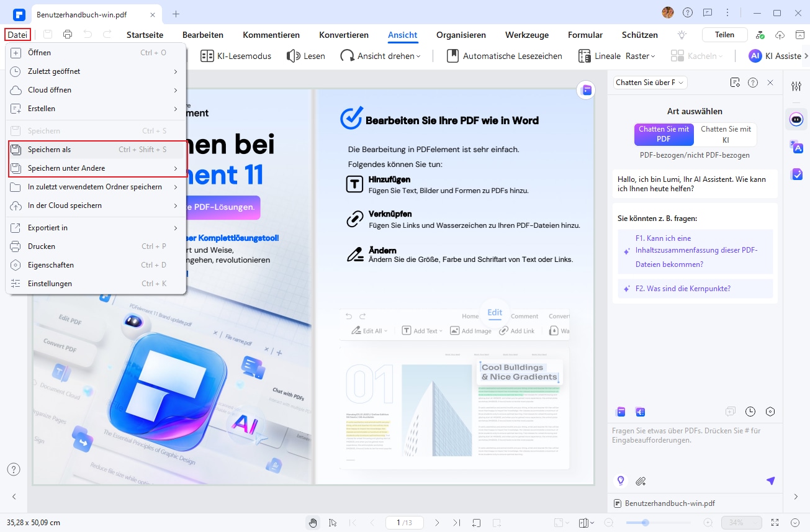Choose Öffnen in the Datei menu
The height and width of the screenshot is (532, 810).
[96, 53]
